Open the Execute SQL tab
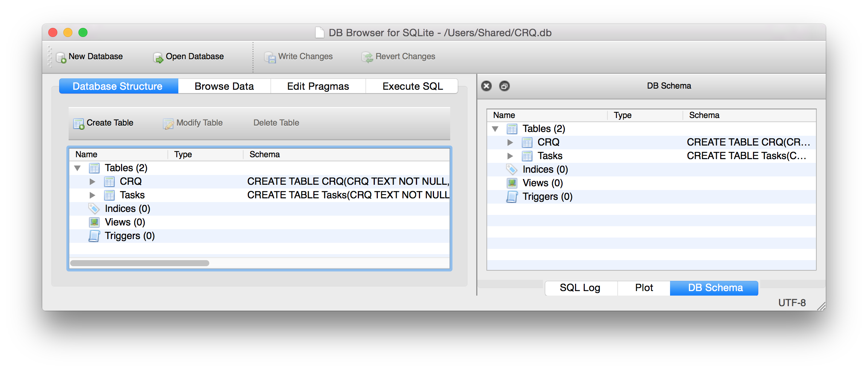The image size is (868, 371). (412, 86)
